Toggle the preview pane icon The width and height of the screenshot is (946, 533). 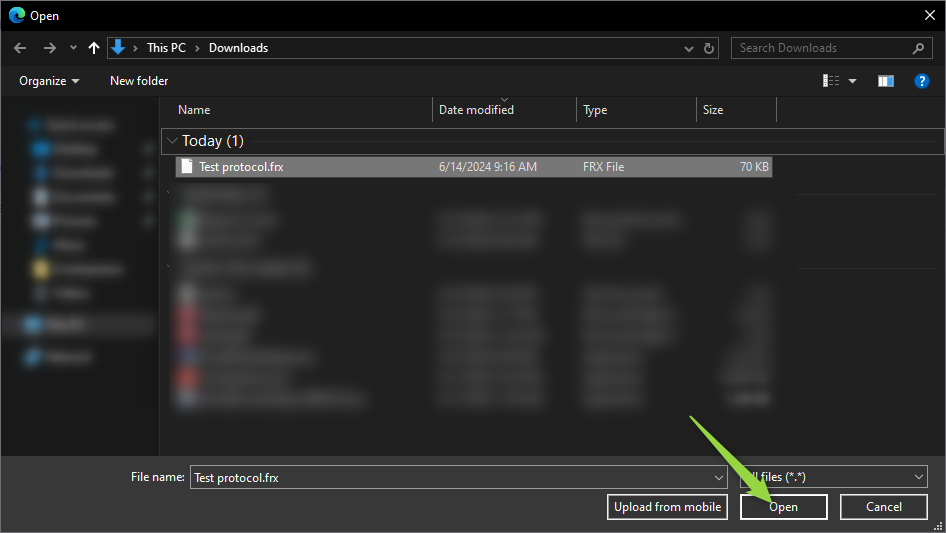pyautogui.click(x=885, y=81)
